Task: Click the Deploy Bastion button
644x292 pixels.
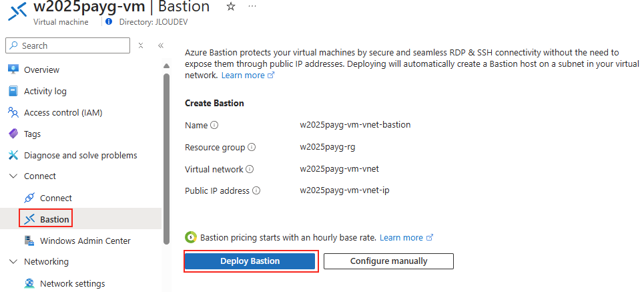Action: (x=250, y=261)
